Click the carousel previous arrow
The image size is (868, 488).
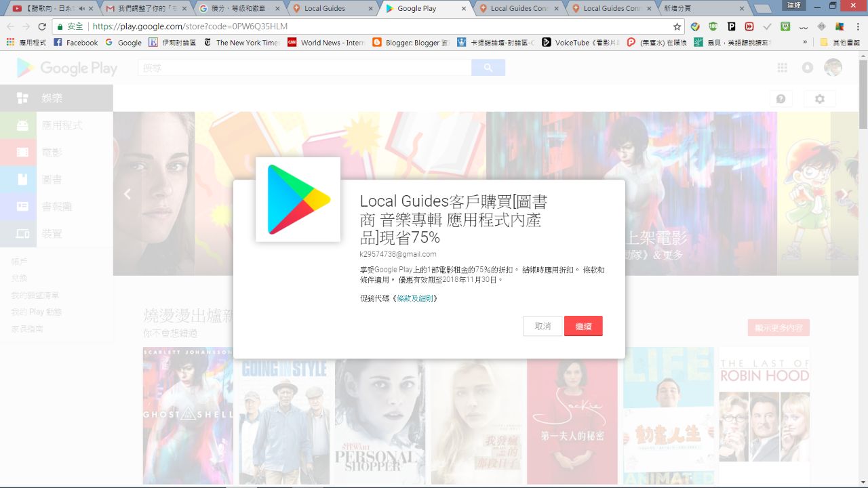pos(127,194)
